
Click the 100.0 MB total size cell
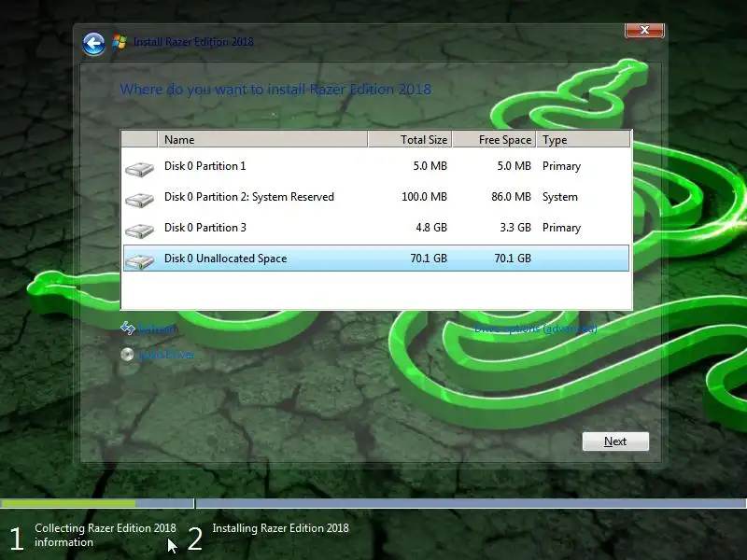pos(424,197)
